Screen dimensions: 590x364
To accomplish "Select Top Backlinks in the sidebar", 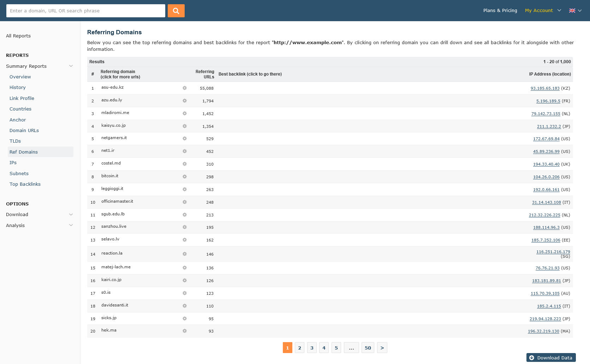I will [x=25, y=184].
